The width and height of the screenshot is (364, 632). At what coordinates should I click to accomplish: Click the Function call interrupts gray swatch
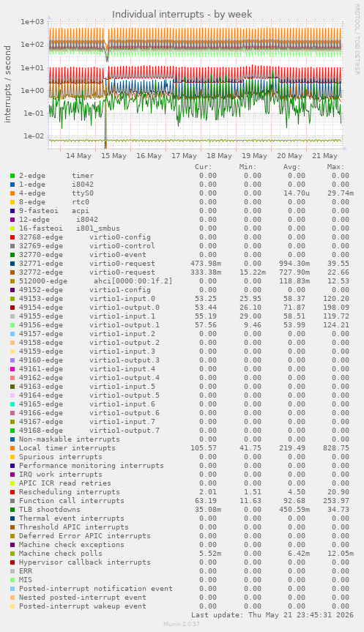[x=12, y=501]
